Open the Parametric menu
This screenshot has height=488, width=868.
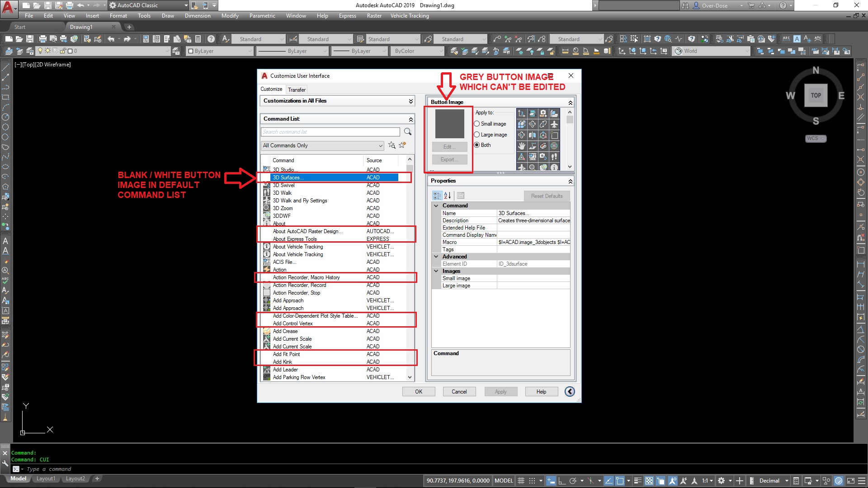click(x=262, y=16)
